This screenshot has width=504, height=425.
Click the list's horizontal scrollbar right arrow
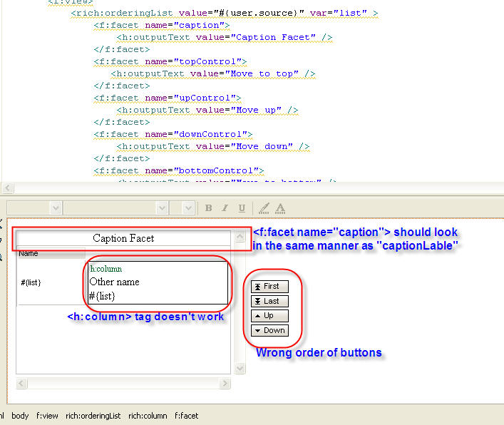click(x=225, y=383)
